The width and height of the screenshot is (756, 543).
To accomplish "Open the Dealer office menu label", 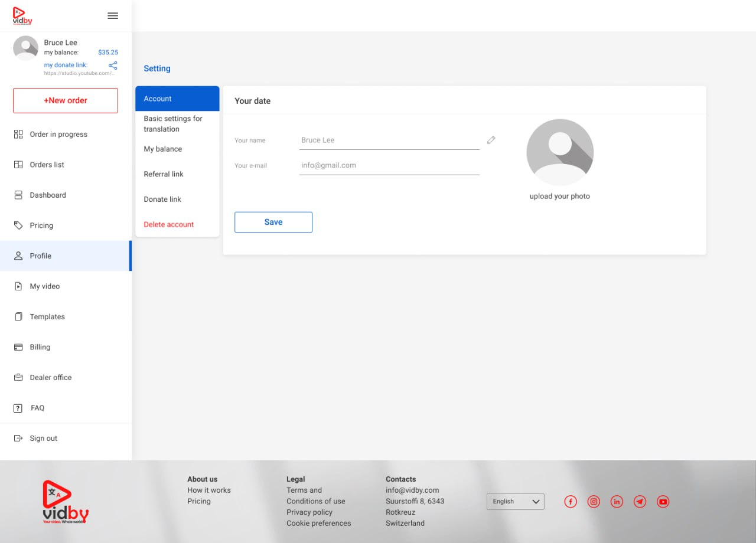I will pos(51,378).
